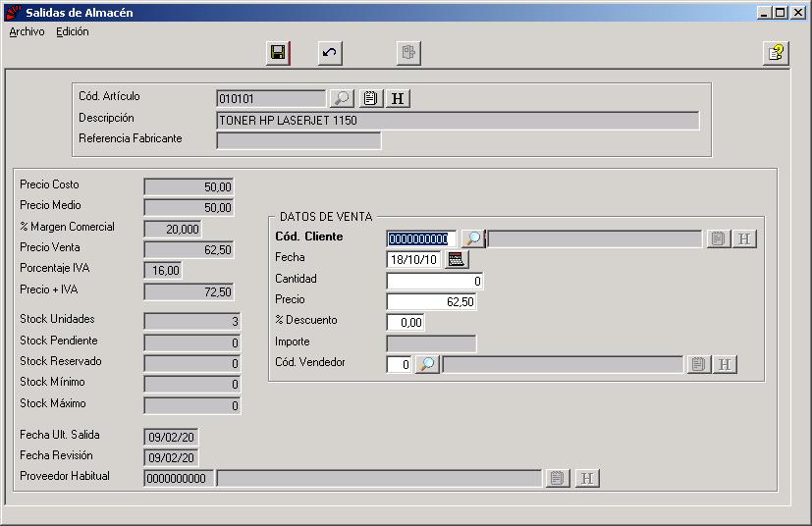Click the Fecha field 18/10/10
This screenshot has width=812, height=526.
pyautogui.click(x=413, y=259)
